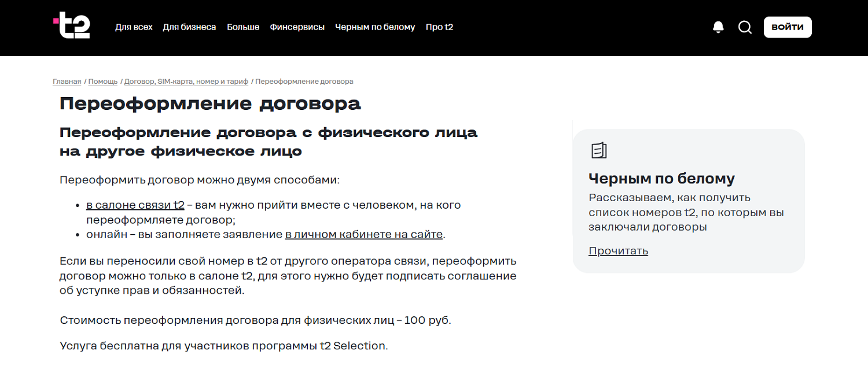Follow the в салоне связи t2 link

(x=135, y=205)
